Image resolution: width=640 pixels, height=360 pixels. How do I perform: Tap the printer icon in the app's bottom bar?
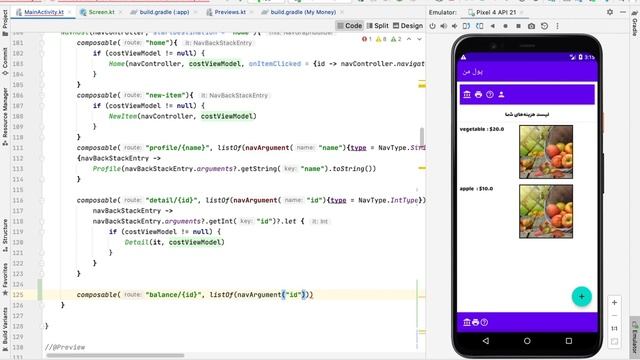[x=476, y=322]
